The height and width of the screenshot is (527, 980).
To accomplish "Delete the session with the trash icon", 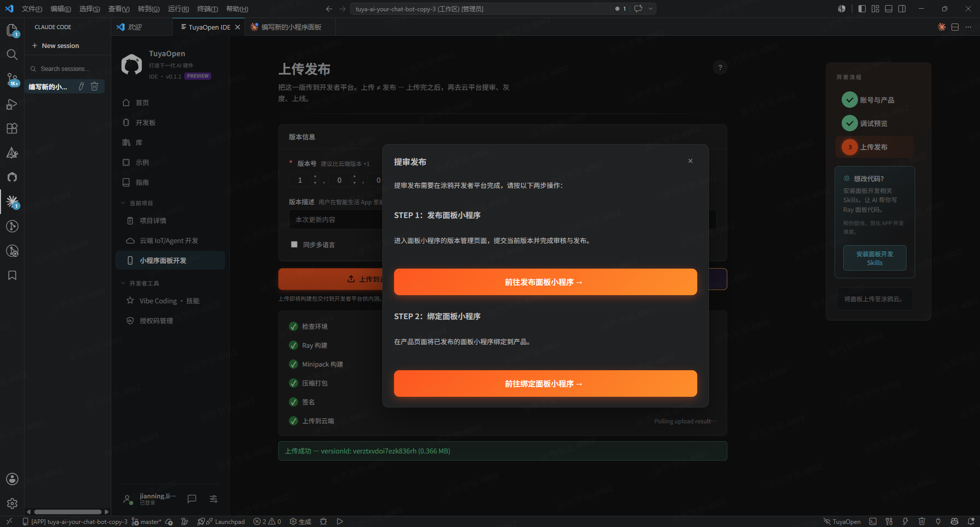I will click(x=94, y=86).
